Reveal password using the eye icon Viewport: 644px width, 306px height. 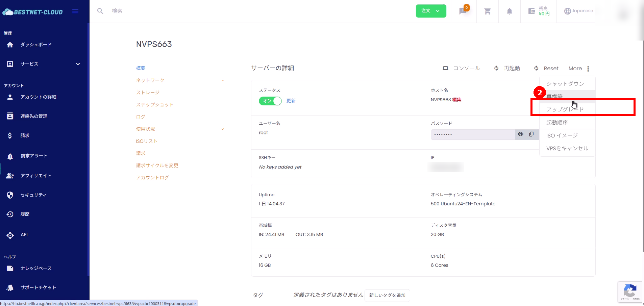tap(520, 134)
